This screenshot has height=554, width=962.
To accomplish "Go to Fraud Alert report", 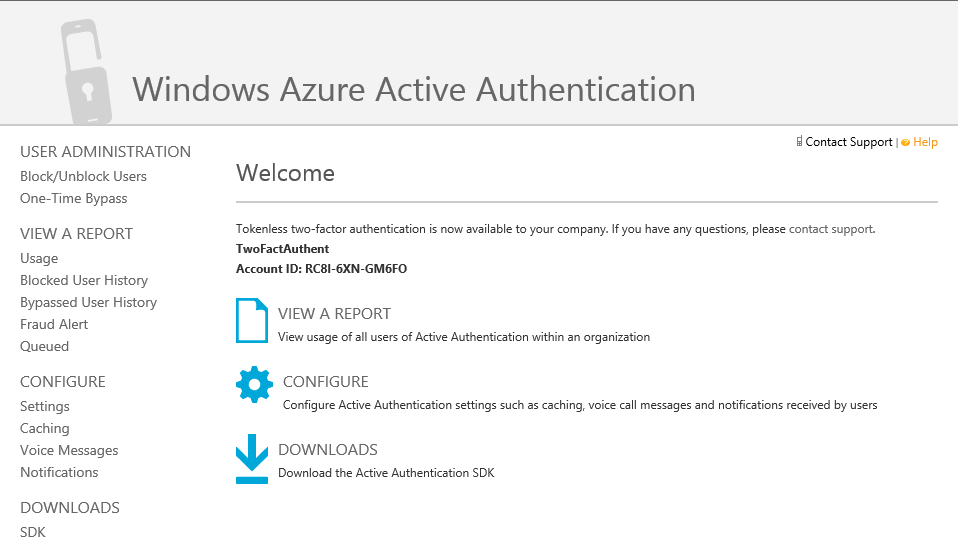I will point(54,324).
